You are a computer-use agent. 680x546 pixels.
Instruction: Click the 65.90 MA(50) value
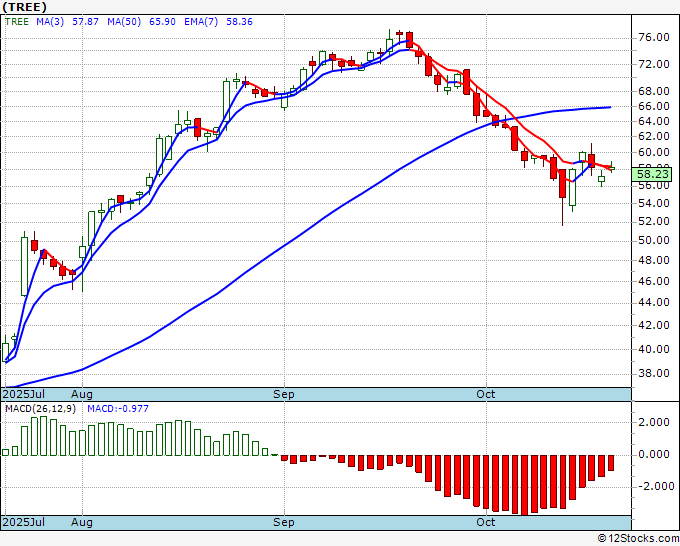162,22
